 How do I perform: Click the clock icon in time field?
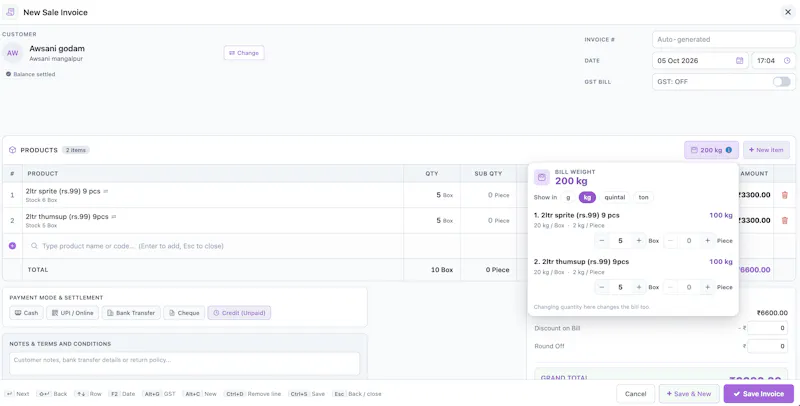click(x=787, y=61)
